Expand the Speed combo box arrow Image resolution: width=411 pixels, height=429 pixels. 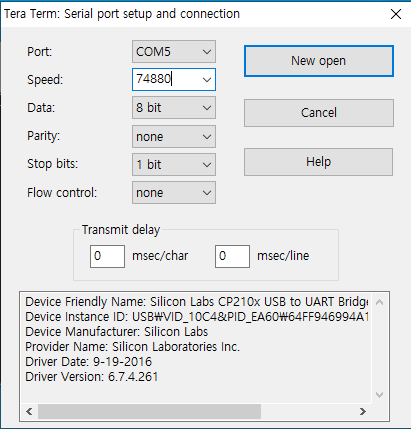[x=207, y=80]
